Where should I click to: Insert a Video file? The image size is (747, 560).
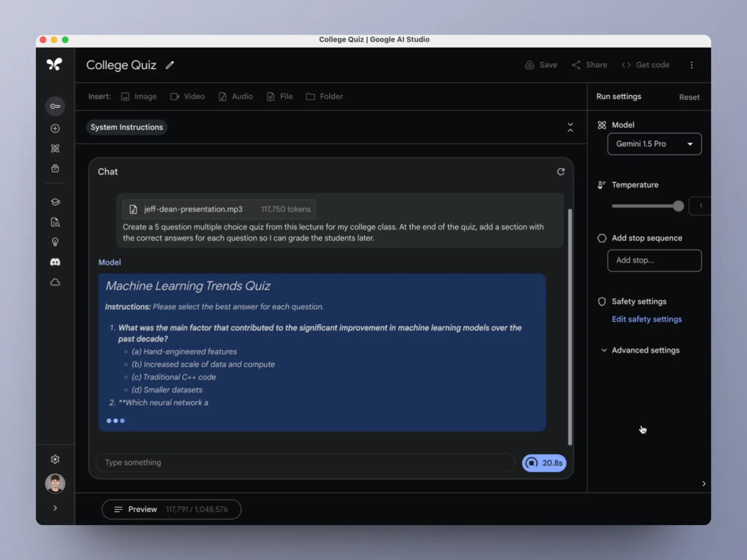click(188, 96)
